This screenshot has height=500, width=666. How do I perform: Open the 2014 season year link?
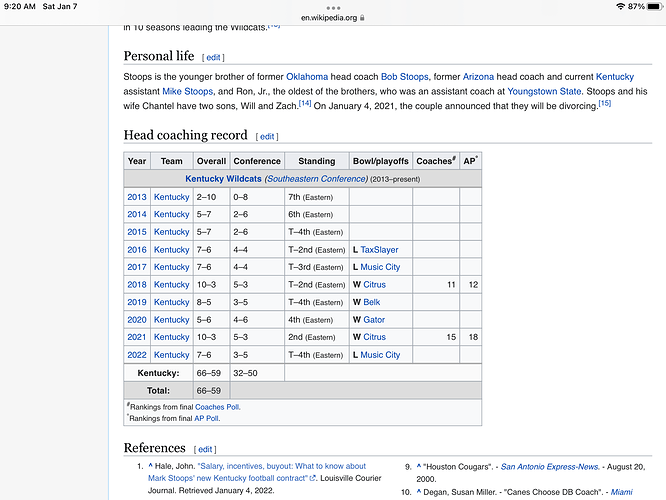(137, 215)
